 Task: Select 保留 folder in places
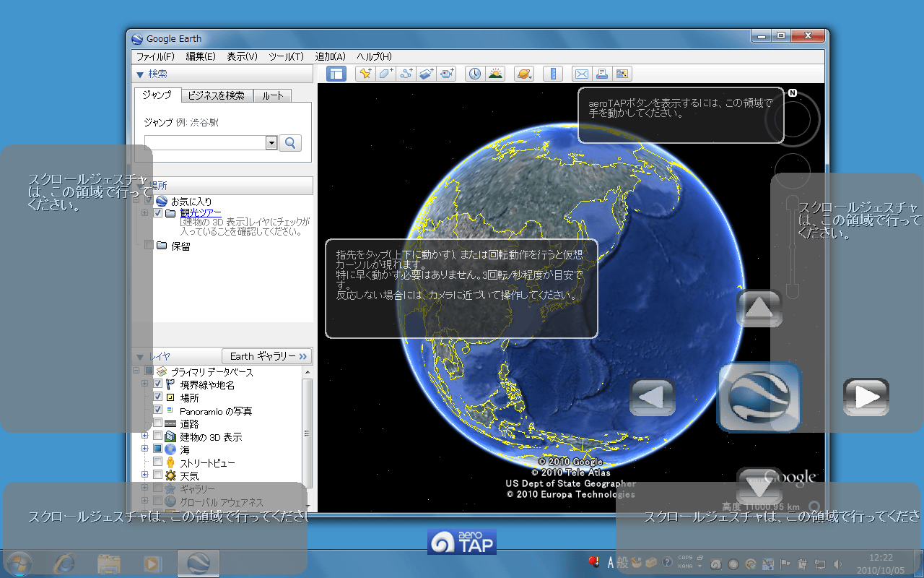click(x=180, y=246)
